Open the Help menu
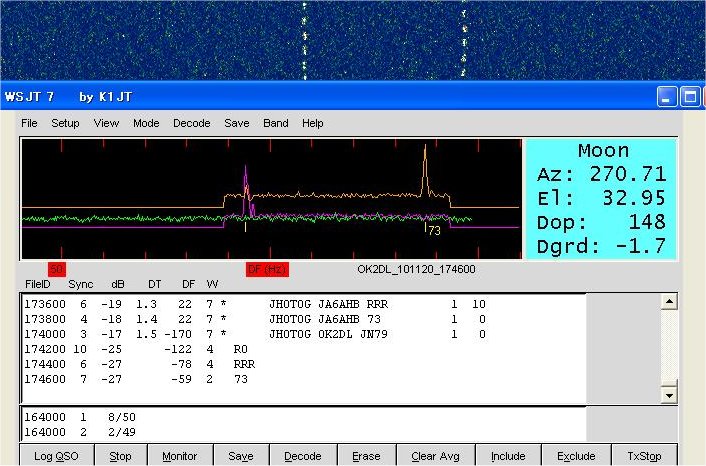Screen dimensions: 706x466 coord(312,123)
